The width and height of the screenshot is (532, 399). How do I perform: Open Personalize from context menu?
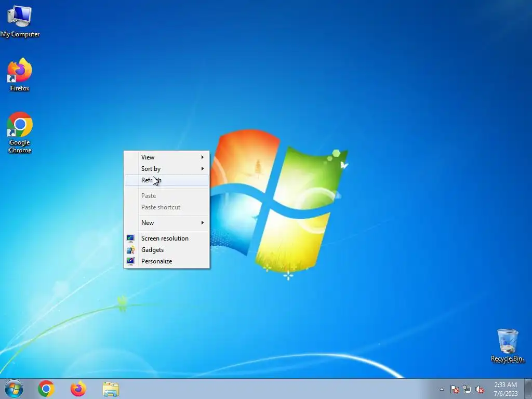[167, 261]
